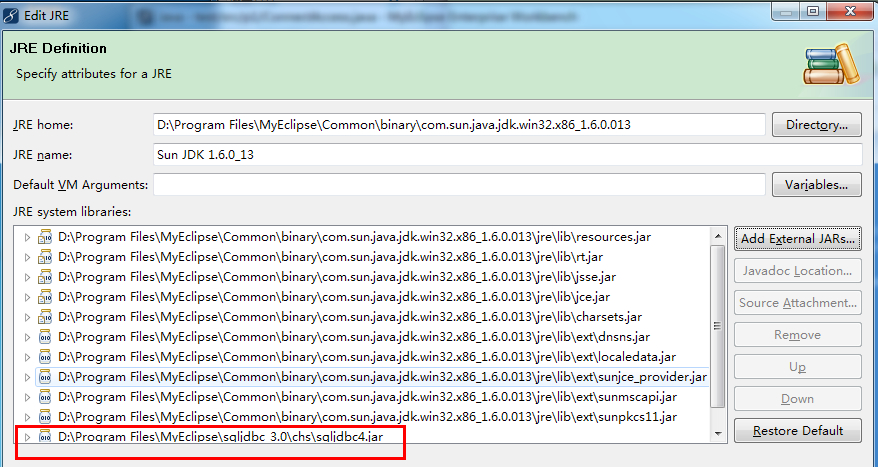Screen dimensions: 878x467
Task: Expand the resources.jar library entry
Action: click(27, 237)
